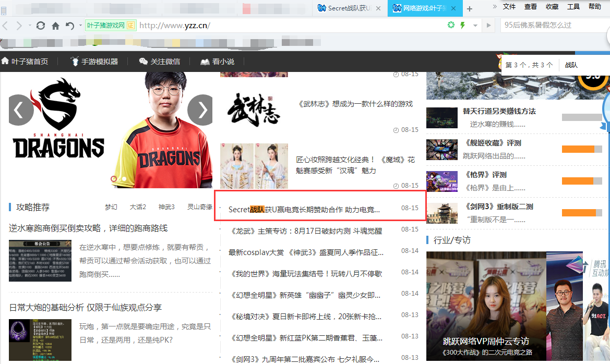
Task: Open the 查看 menu
Action: click(530, 7)
